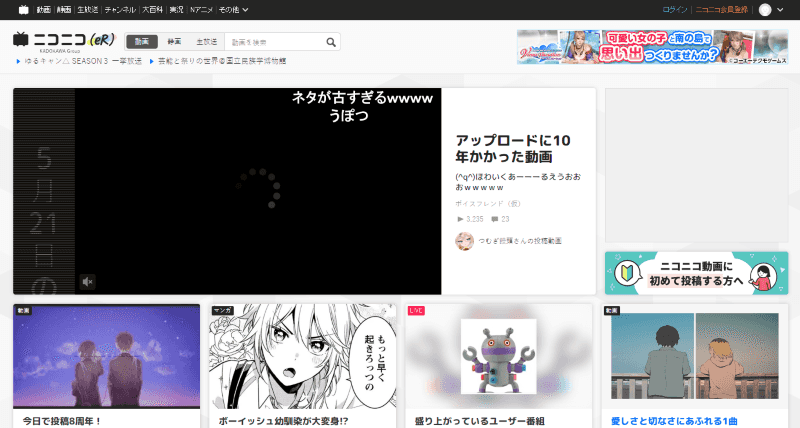800x428 pixels.
Task: Open the 今日で投稿8周年 card thumbnail
Action: 107,356
